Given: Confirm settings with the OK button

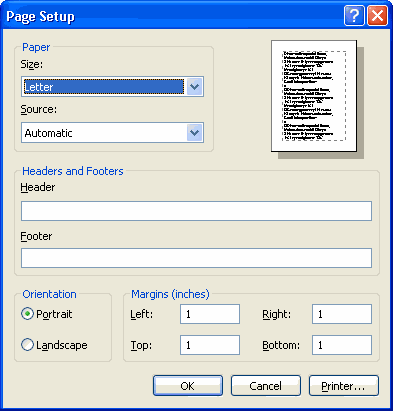Looking at the screenshot, I should tap(188, 386).
